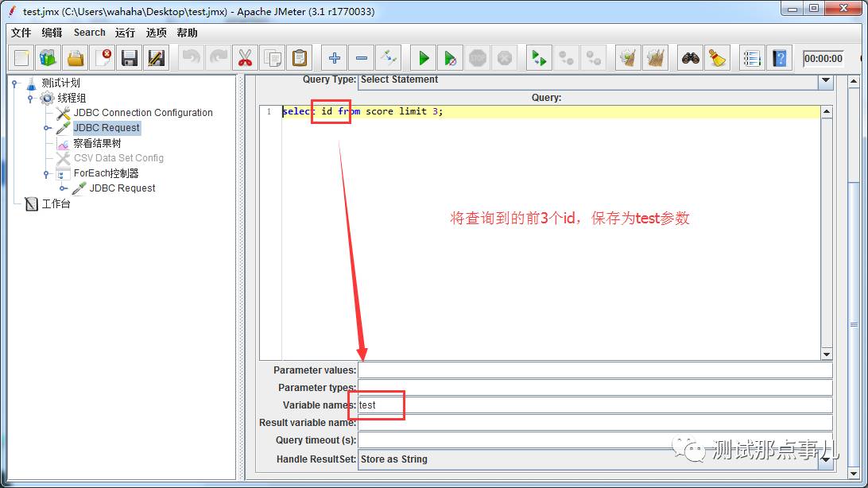
Task: Click the query editor scroll up arrow
Action: [827, 112]
